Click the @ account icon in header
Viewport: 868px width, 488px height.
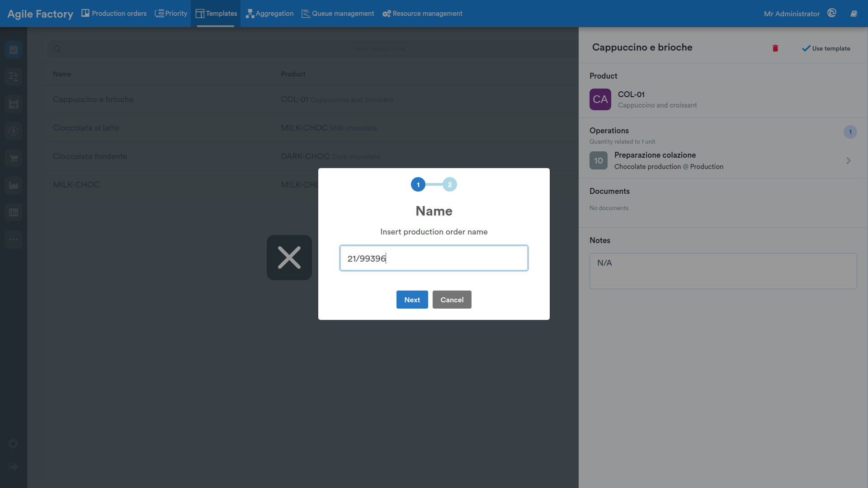[832, 13]
